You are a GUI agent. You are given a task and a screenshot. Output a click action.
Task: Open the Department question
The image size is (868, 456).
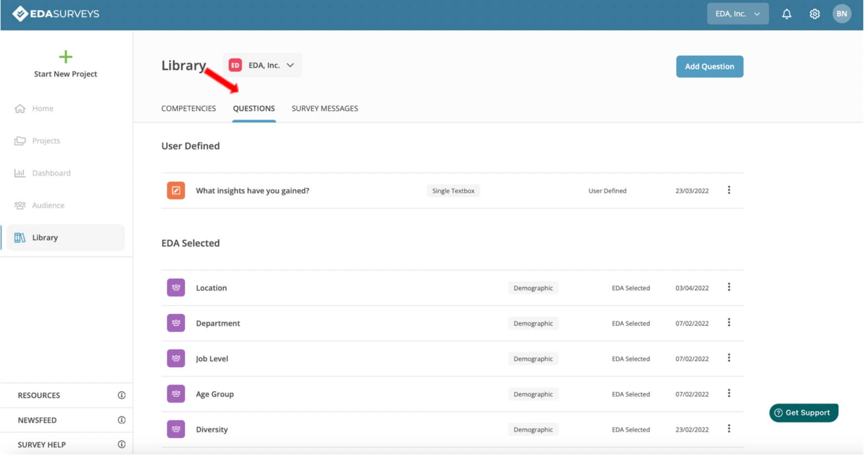[x=218, y=323]
